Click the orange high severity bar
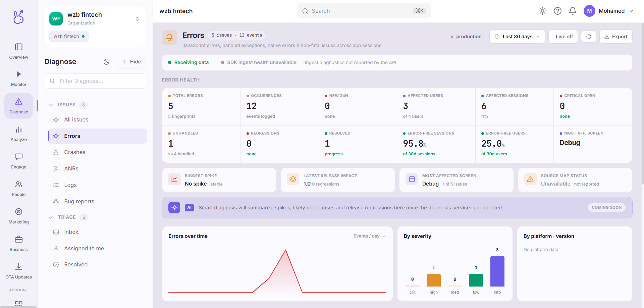This screenshot has height=308, width=644. (433, 280)
